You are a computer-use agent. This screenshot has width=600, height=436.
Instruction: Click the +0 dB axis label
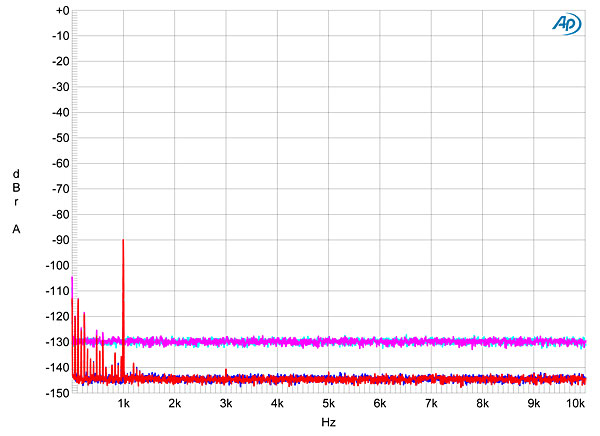click(62, 11)
